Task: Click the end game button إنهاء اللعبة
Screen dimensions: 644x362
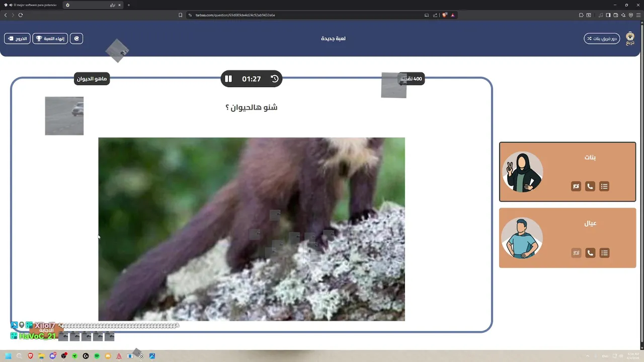Action: [x=50, y=39]
